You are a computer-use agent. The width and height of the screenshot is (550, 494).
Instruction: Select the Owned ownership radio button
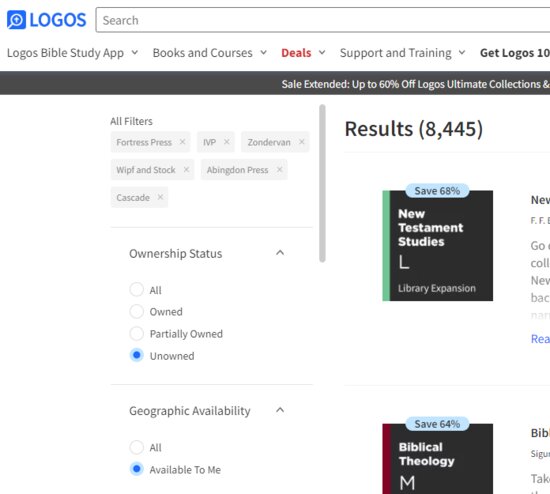[136, 311]
